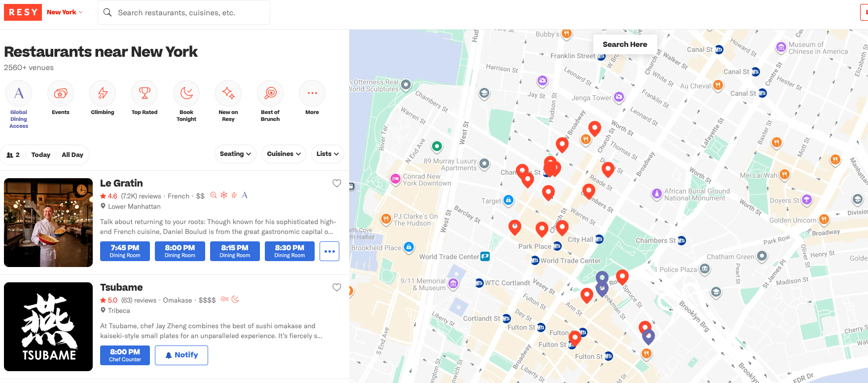Open Le Gratin restaurant photo
Screen dimensions: 868x383
48,223
